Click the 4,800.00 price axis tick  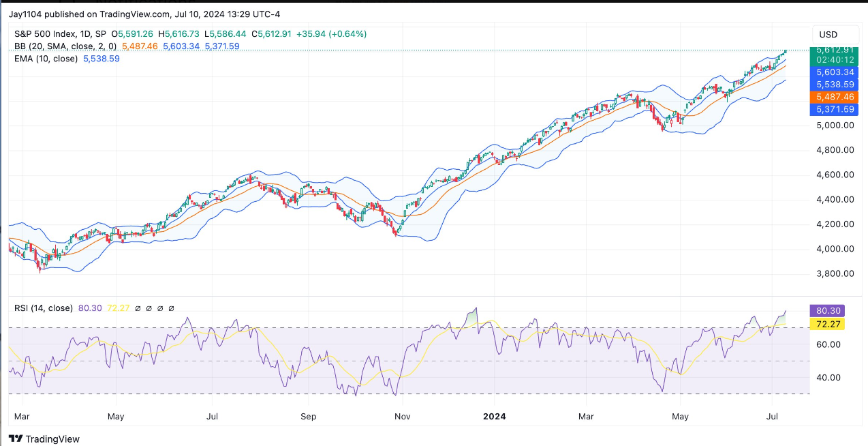[834, 150]
